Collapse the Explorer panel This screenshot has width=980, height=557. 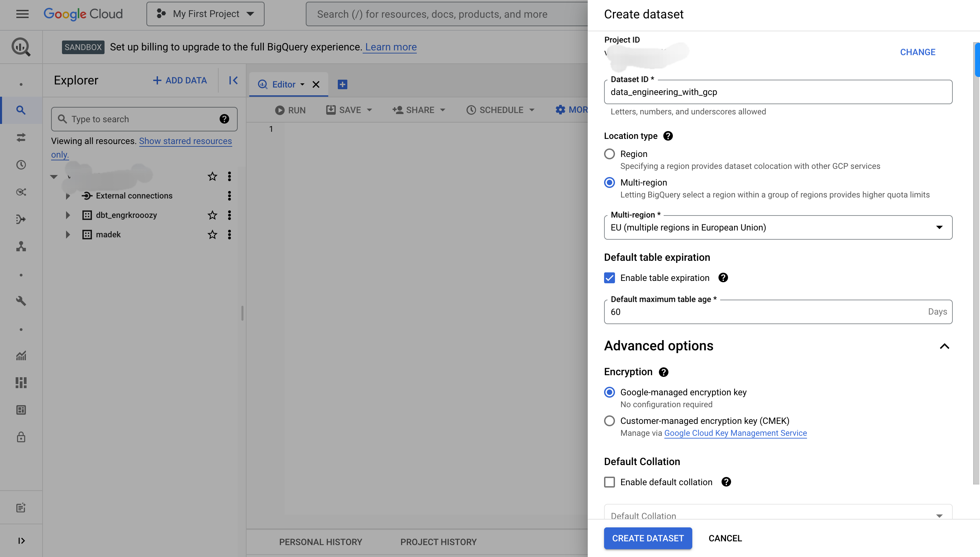[233, 80]
